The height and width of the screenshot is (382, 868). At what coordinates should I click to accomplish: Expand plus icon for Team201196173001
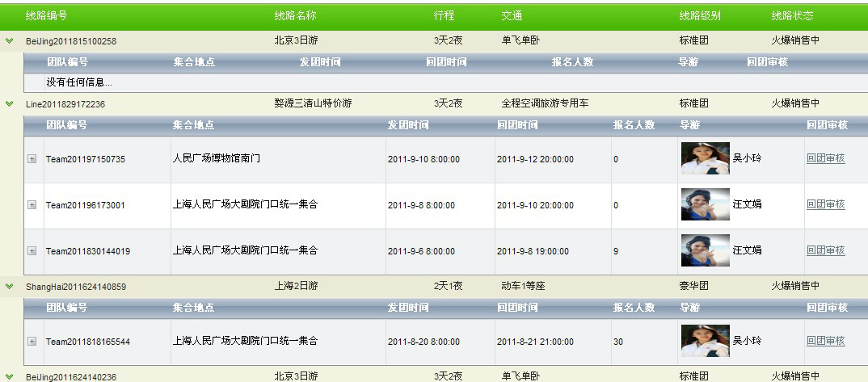pos(32,205)
